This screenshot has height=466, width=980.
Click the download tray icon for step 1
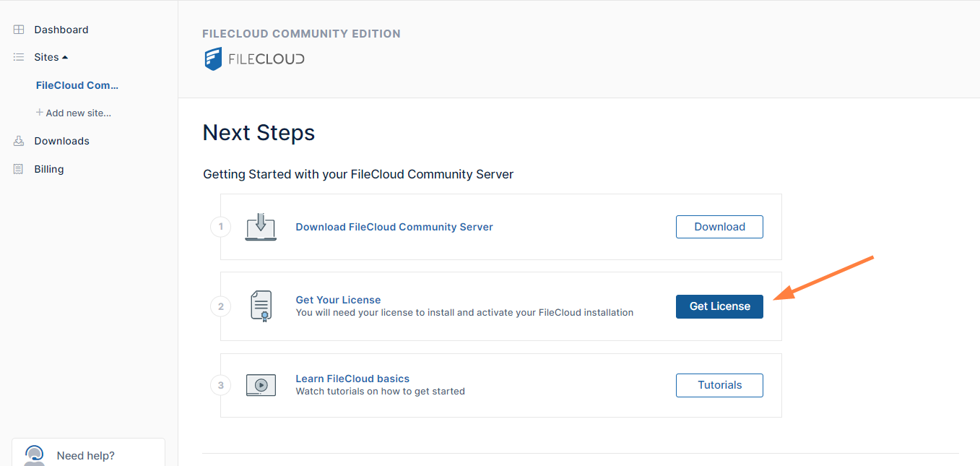(260, 226)
